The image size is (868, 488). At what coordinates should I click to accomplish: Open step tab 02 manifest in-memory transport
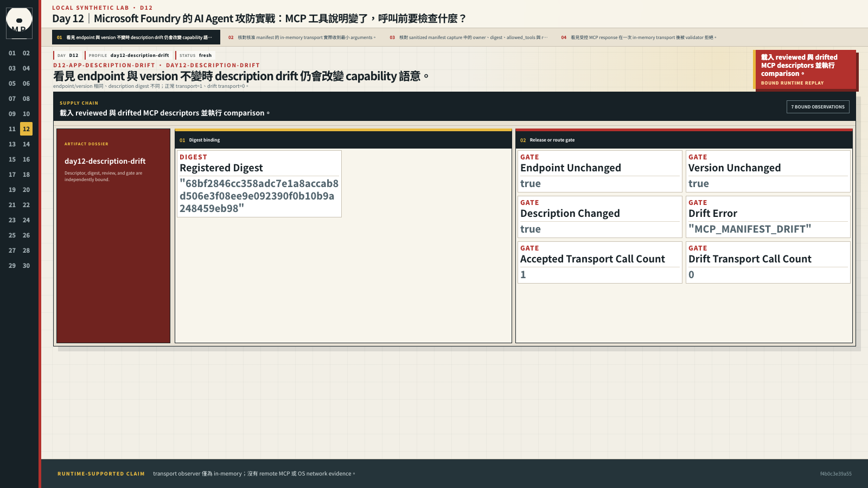point(302,37)
